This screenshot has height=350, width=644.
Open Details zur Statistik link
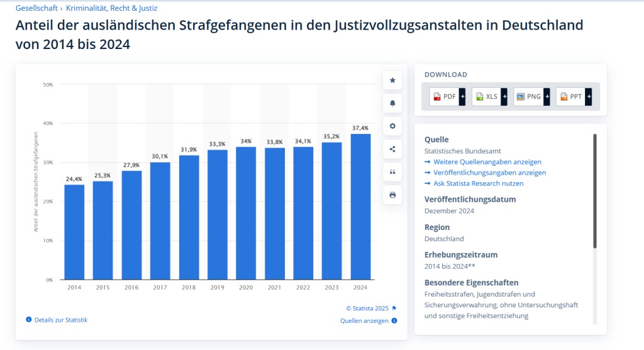point(60,320)
